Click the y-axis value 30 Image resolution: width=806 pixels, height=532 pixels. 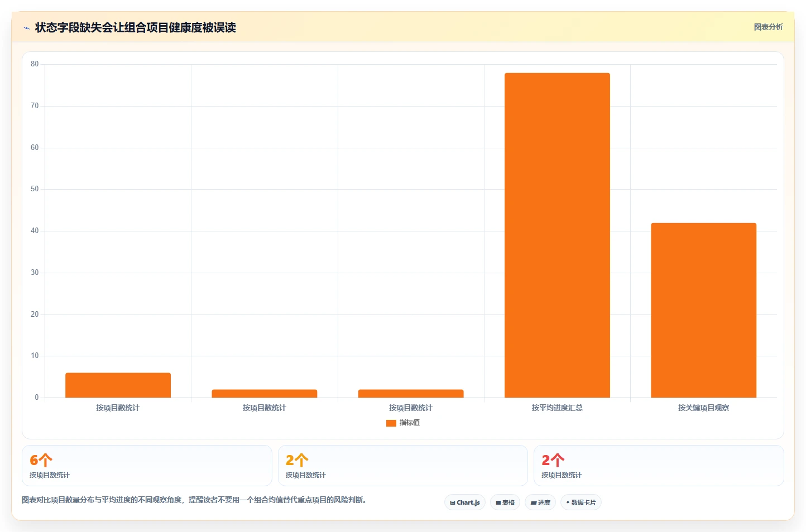35,273
